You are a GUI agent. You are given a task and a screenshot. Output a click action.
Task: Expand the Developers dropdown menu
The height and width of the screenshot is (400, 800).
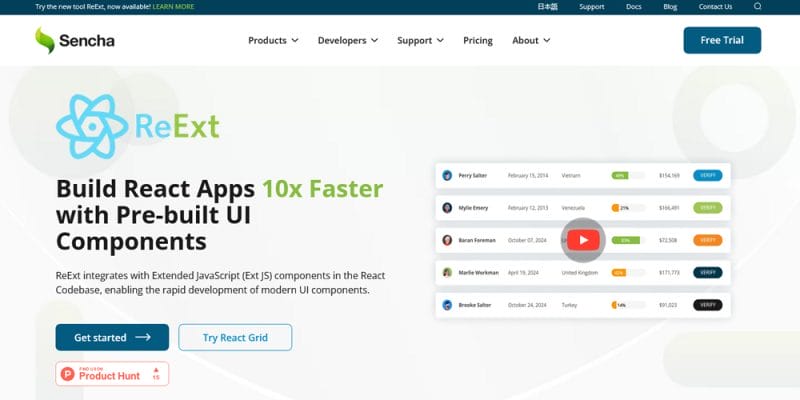[x=347, y=41]
